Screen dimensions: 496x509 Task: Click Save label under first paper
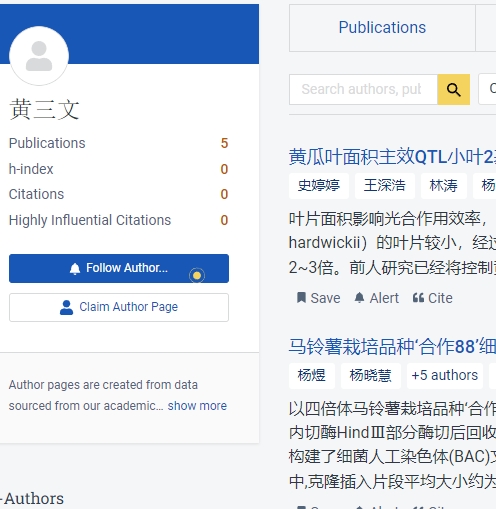coord(325,298)
